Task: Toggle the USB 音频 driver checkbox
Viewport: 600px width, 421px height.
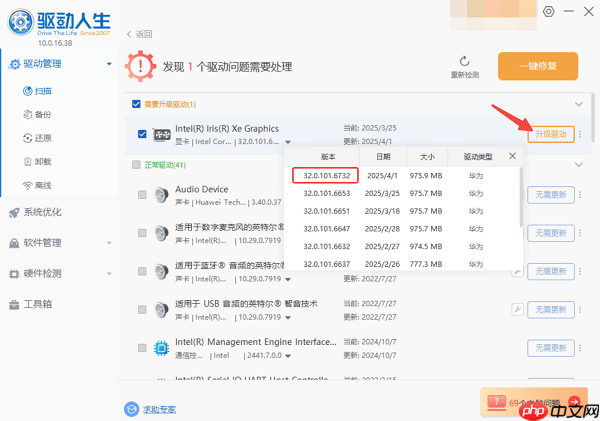Action: coord(142,310)
